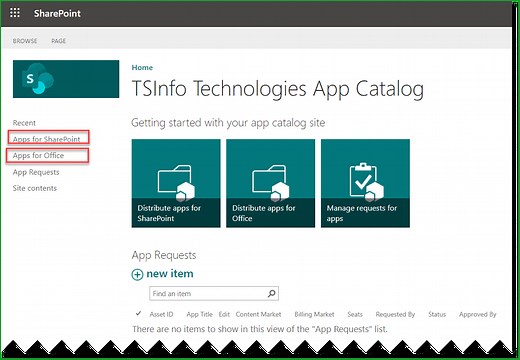Open Apps for Office in left navigation
This screenshot has width=520, height=360.
(x=38, y=155)
